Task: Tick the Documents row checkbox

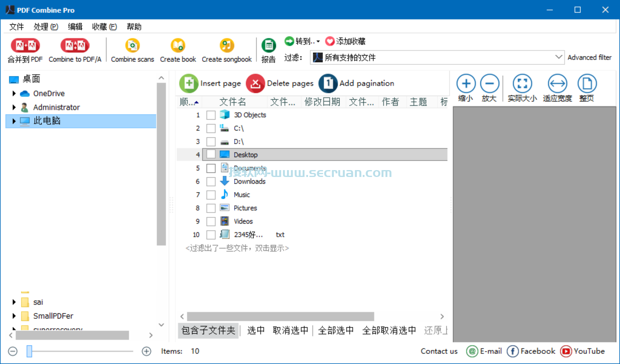Action: pos(211,168)
